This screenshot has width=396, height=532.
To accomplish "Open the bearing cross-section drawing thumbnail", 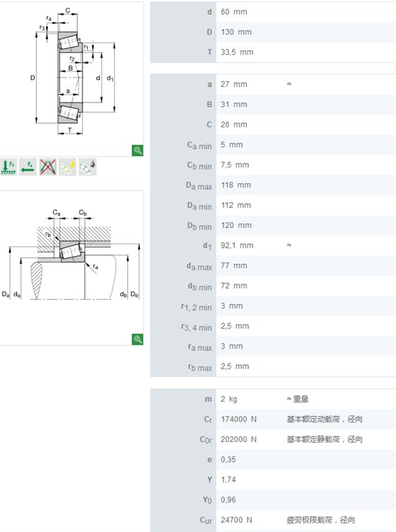I will coord(71,79).
